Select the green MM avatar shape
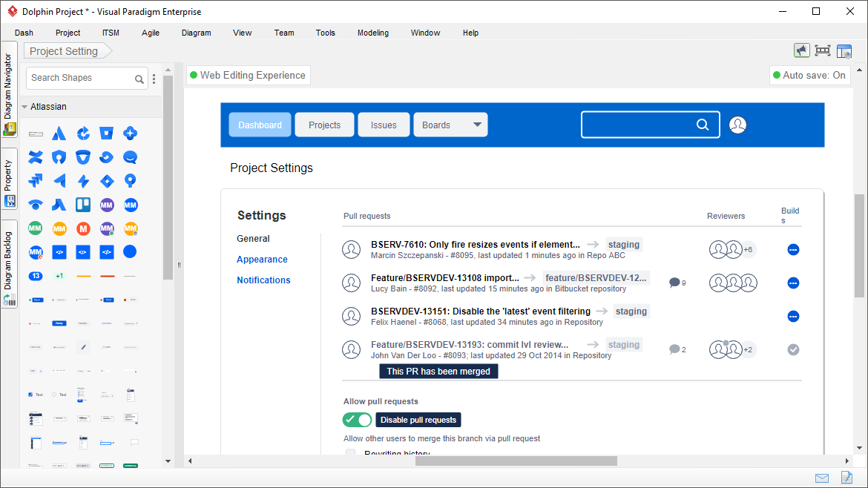Screen dimensions: 868x488 (x=36, y=228)
